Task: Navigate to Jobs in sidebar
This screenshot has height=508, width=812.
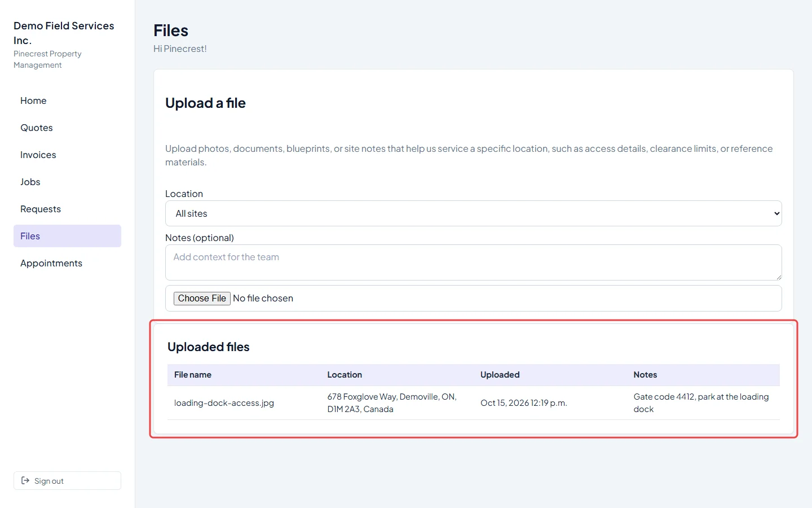Action: [x=67, y=182]
